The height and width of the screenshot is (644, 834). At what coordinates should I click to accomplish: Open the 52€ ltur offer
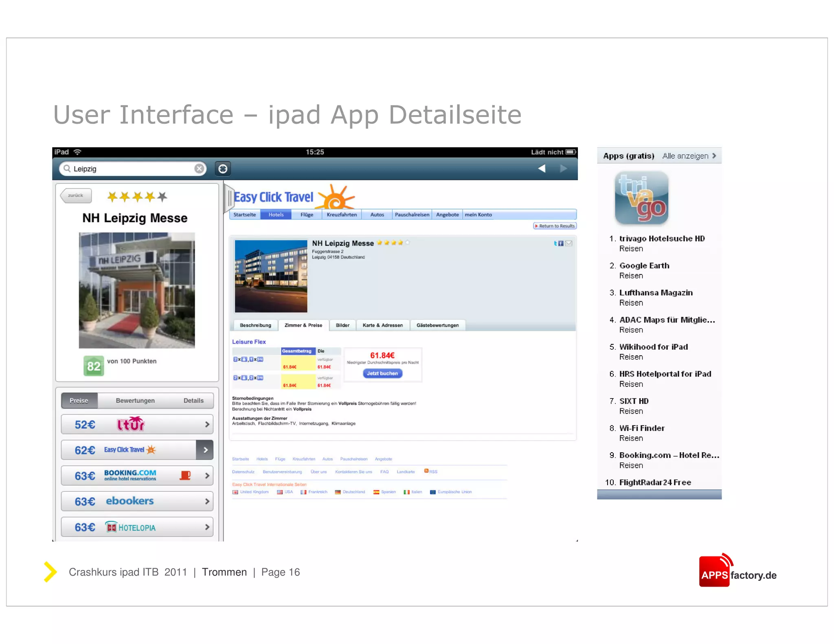pos(137,425)
